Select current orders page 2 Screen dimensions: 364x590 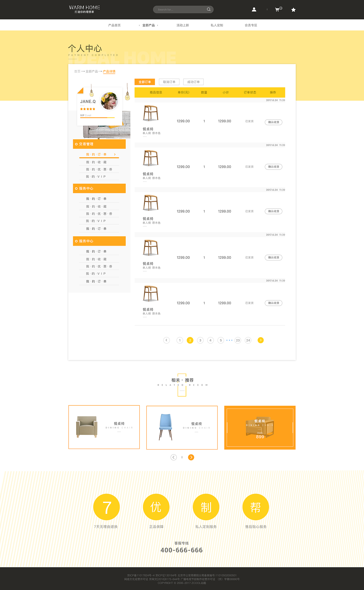190,340
